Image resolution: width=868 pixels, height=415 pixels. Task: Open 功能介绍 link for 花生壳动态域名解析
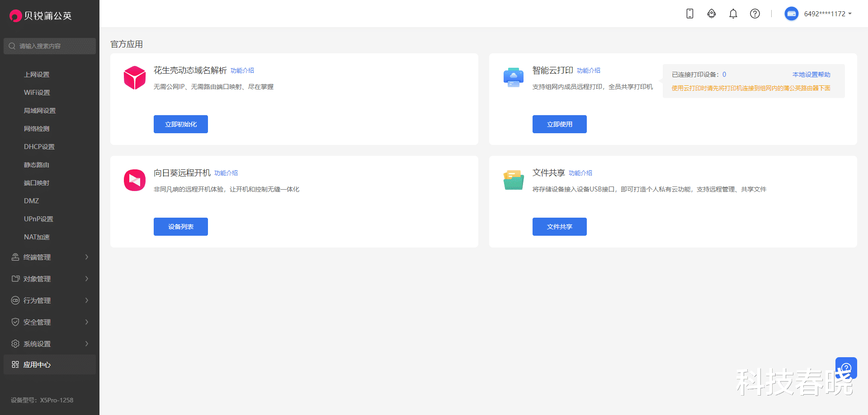pos(242,70)
